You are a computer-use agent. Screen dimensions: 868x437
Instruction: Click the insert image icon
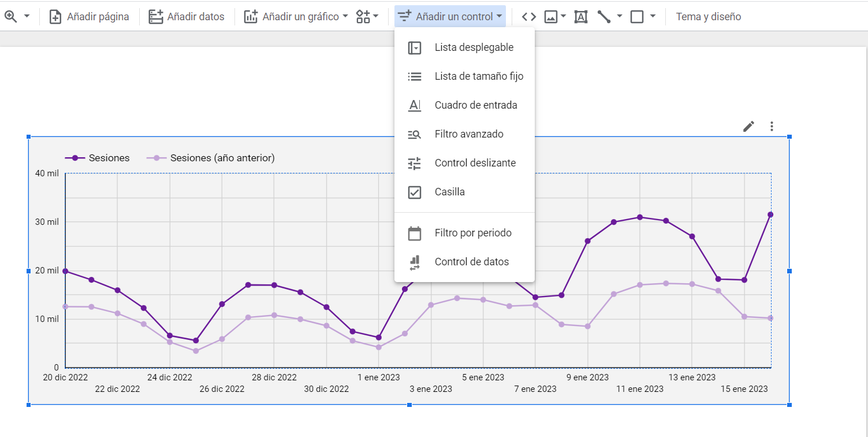(551, 17)
